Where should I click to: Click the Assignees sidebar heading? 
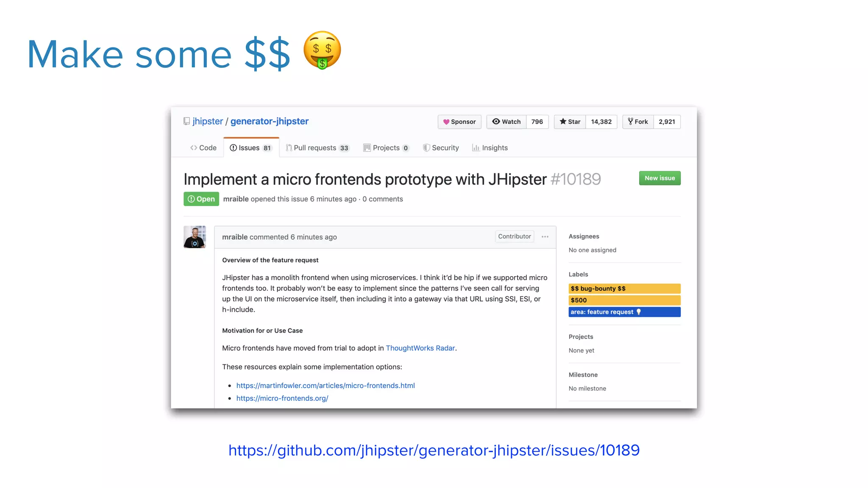(x=584, y=236)
